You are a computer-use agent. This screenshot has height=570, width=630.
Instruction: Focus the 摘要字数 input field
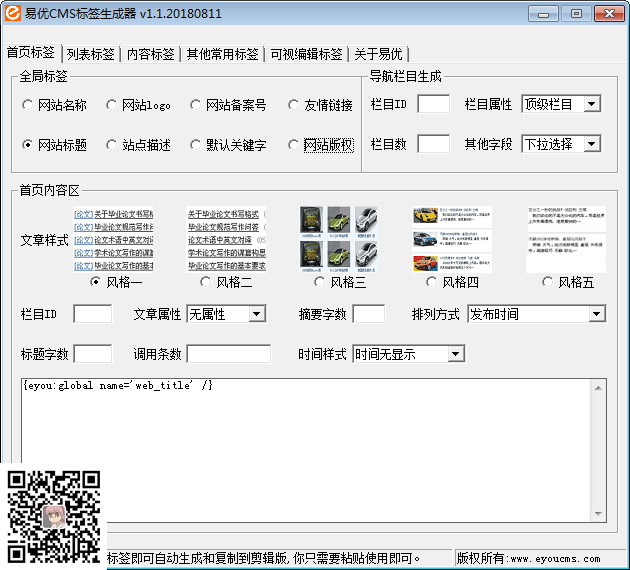tap(369, 314)
